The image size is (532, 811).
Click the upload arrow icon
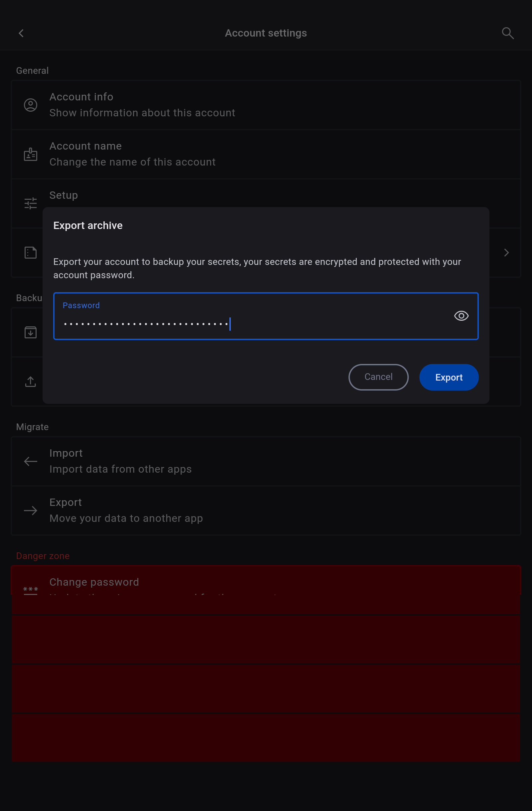coord(31,382)
